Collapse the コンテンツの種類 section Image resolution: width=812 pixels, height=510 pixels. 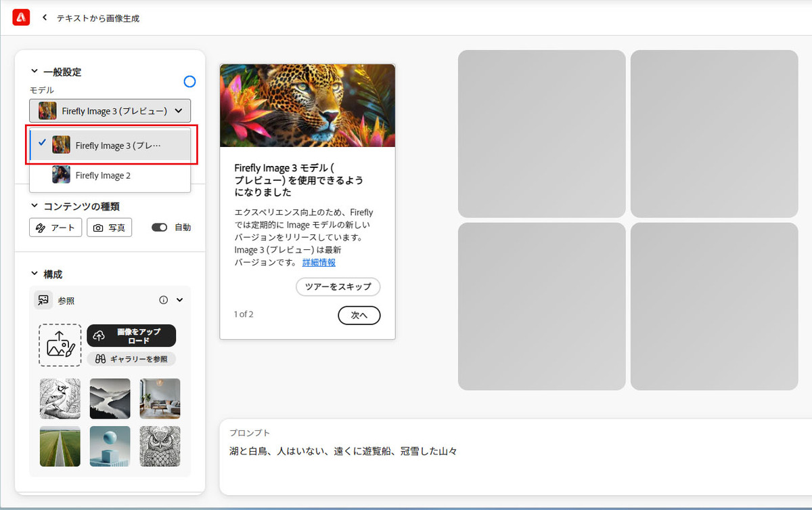tap(35, 206)
